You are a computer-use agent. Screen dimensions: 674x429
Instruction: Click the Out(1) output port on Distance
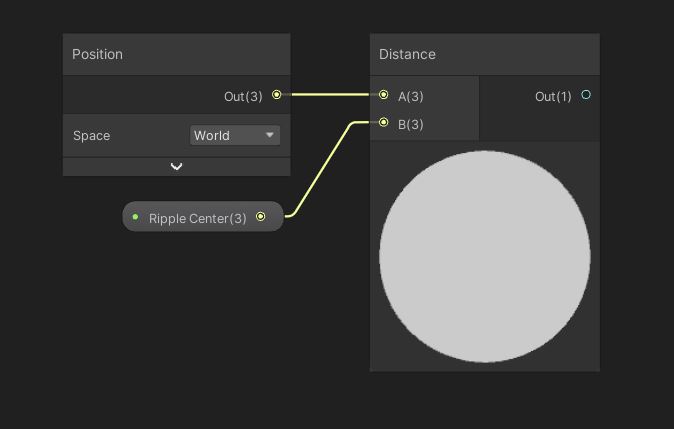tap(586, 95)
